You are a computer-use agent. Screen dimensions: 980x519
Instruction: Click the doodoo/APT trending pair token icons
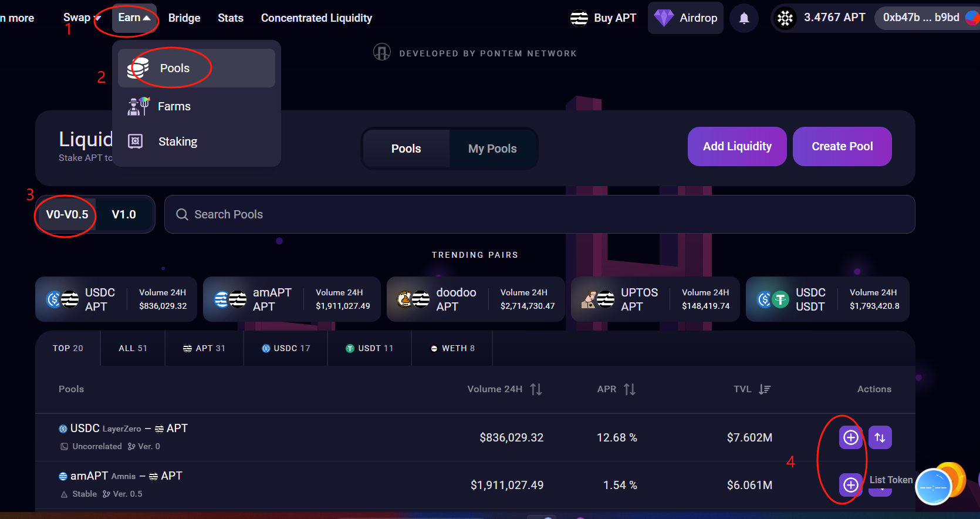click(414, 299)
